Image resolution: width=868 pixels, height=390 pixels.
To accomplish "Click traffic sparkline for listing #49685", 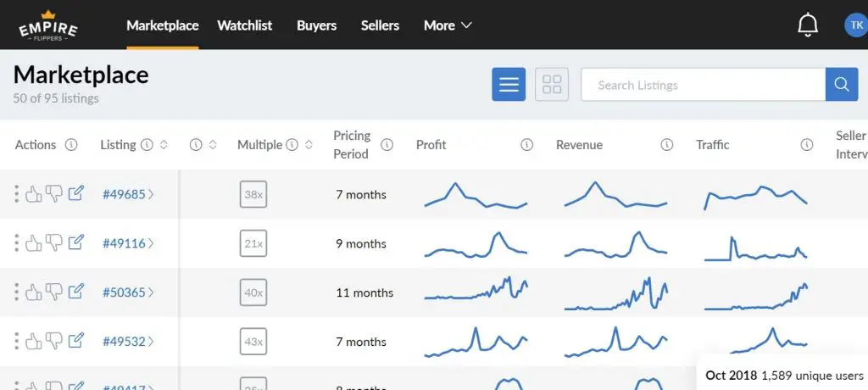I will [756, 198].
